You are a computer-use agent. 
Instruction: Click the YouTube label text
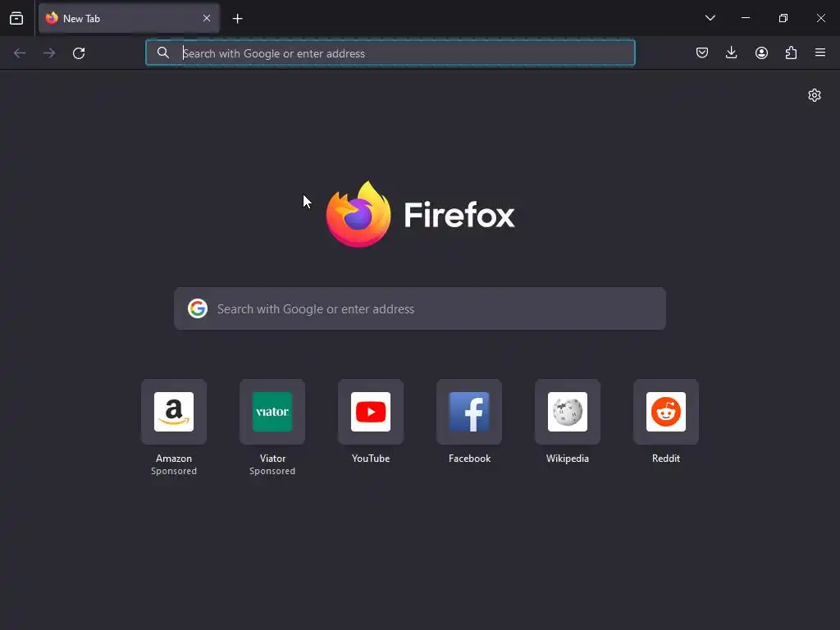pos(371,459)
